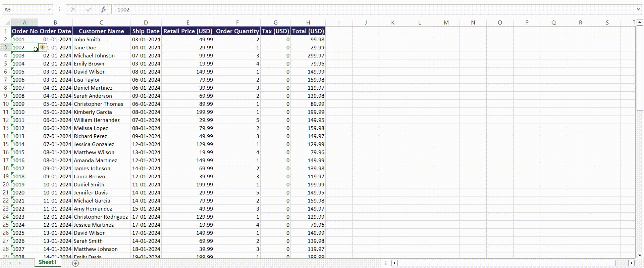Click the Enter checkmark icon in formula bar
Image resolution: width=644 pixels, height=268 pixels.
click(89, 9)
